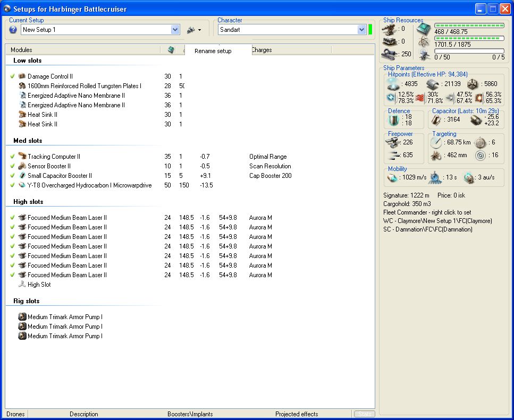
Task: Click the structure hitpoints icon showing 5860
Action: pos(473,84)
